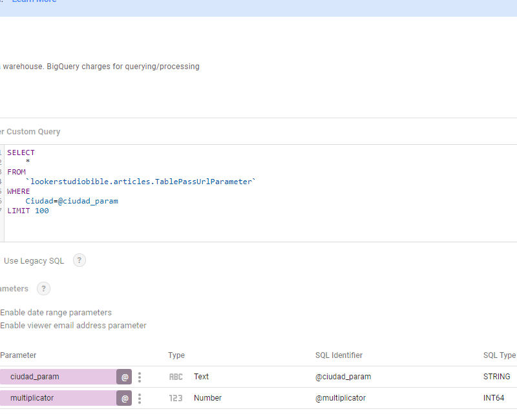
Task: Select the 123 number type icon for multiplicator
Action: point(175,398)
